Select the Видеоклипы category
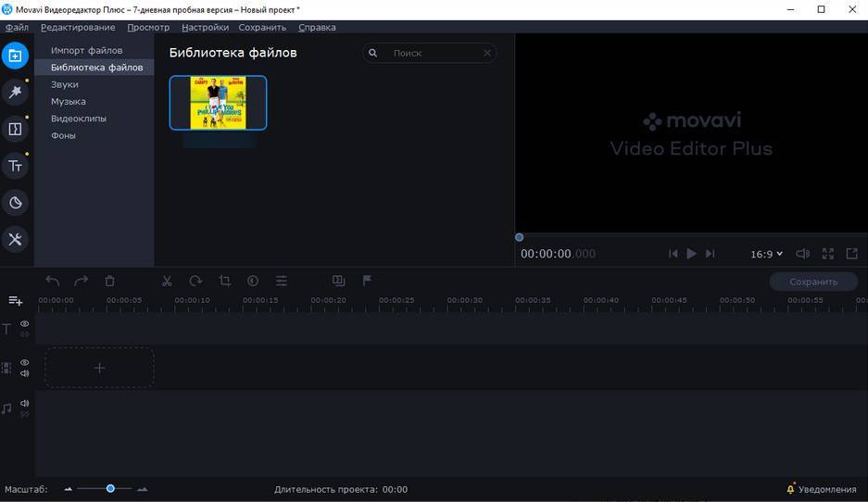 (x=79, y=119)
